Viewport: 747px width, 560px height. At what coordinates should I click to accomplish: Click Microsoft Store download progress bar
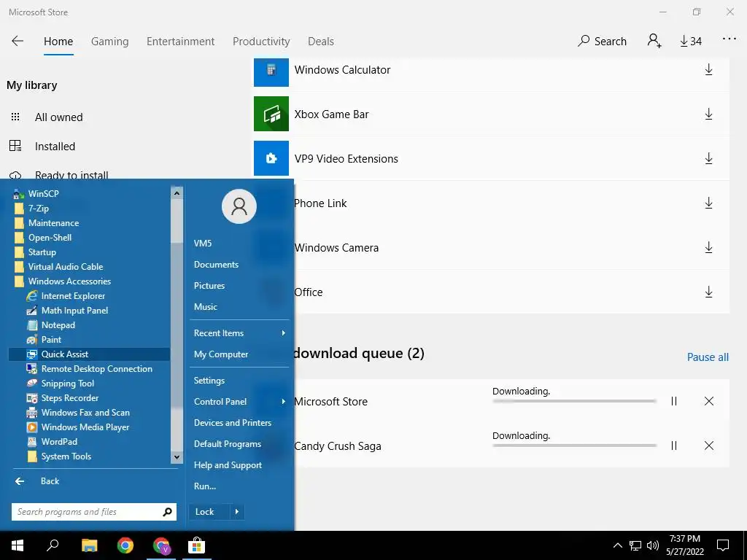click(x=575, y=401)
